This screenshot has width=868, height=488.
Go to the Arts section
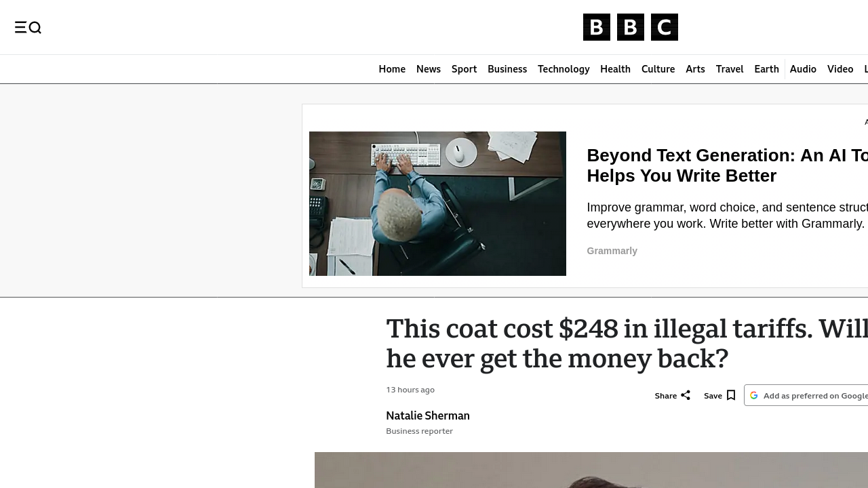[x=695, y=69]
